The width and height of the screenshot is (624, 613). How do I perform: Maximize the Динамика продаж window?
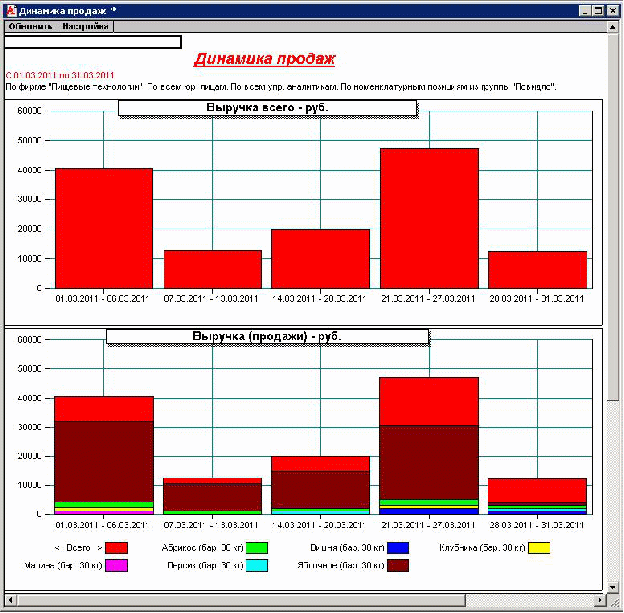(598, 11)
